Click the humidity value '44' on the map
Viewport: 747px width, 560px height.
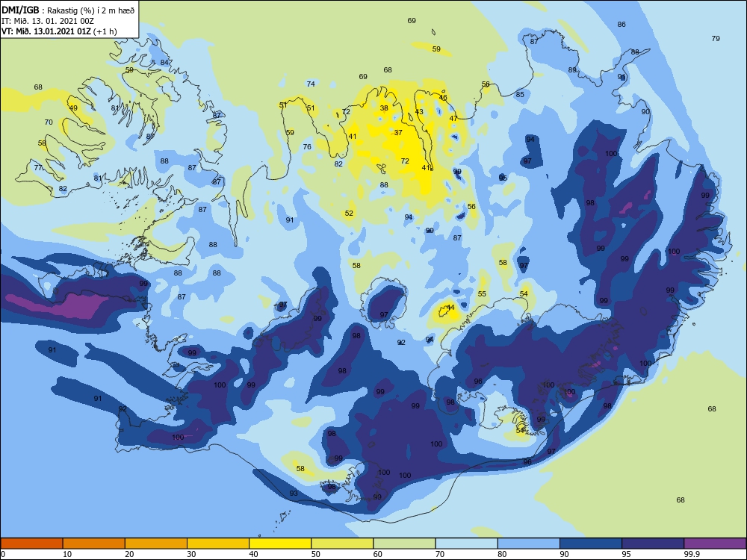[x=450, y=307]
